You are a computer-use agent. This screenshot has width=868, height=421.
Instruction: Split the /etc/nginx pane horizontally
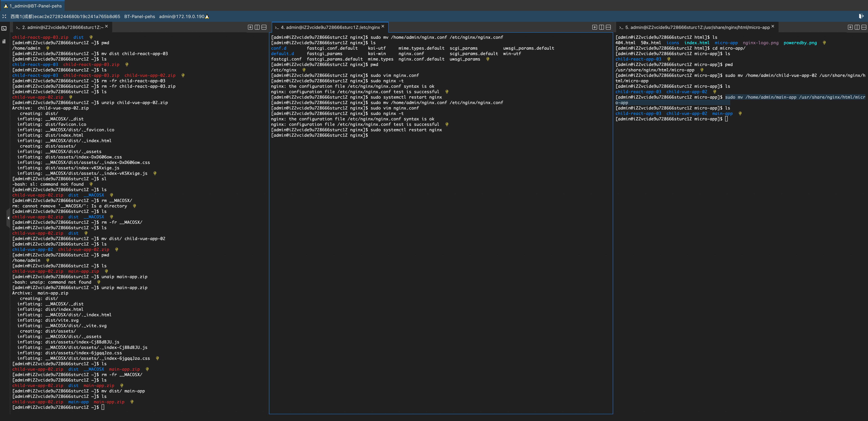[x=608, y=27]
